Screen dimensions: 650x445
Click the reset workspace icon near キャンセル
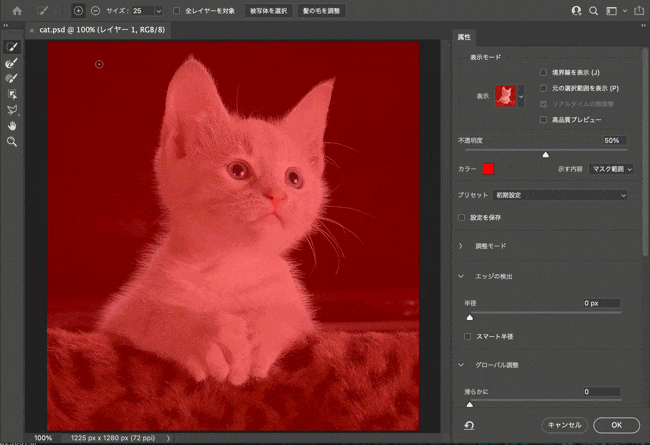click(x=469, y=425)
